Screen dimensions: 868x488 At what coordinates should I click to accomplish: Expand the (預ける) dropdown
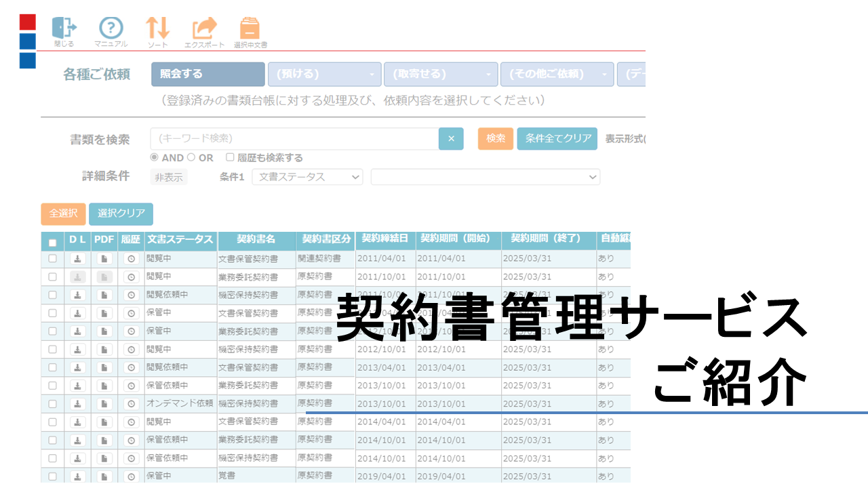(x=324, y=75)
